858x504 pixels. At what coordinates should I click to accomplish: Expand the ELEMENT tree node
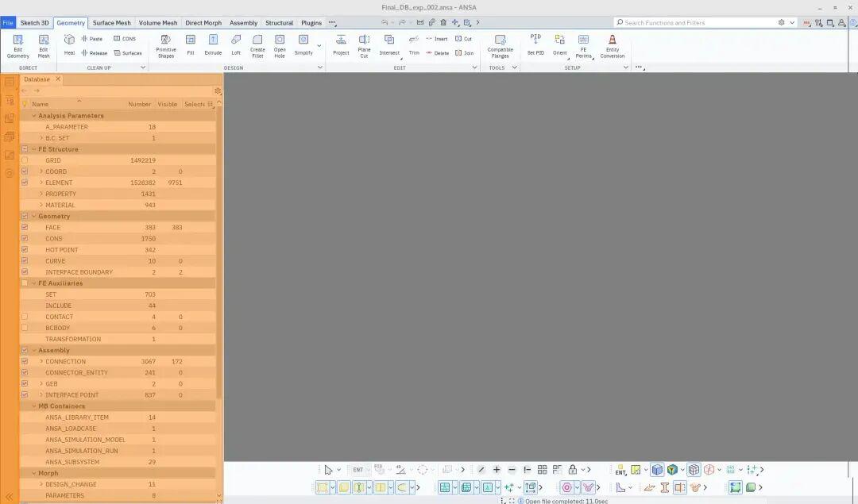pyautogui.click(x=41, y=183)
